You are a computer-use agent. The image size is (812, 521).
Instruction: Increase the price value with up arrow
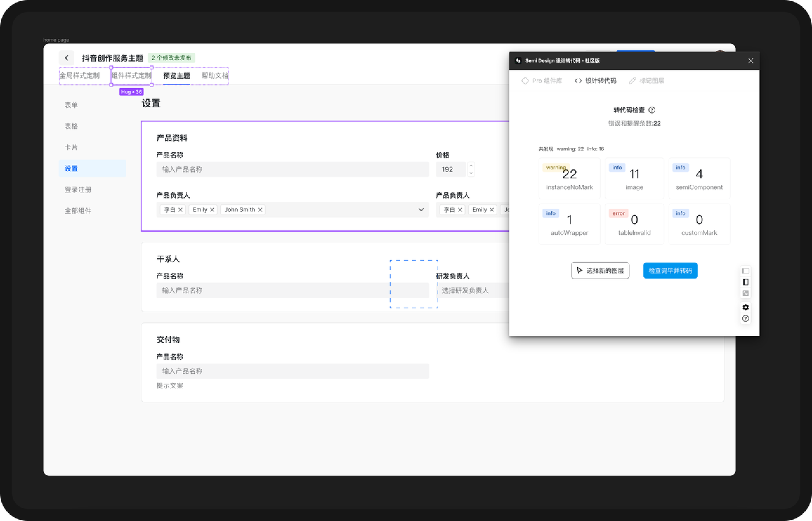coord(471,166)
